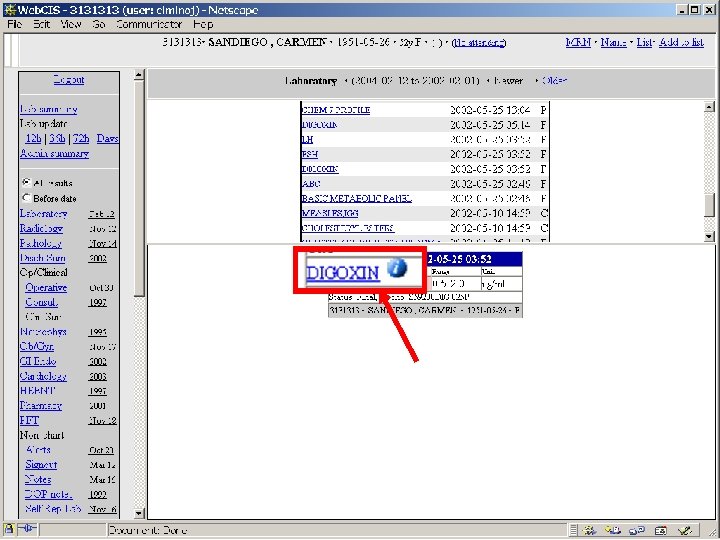Select the Before date radio button
The height and width of the screenshot is (540, 720).
pyautogui.click(x=26, y=198)
